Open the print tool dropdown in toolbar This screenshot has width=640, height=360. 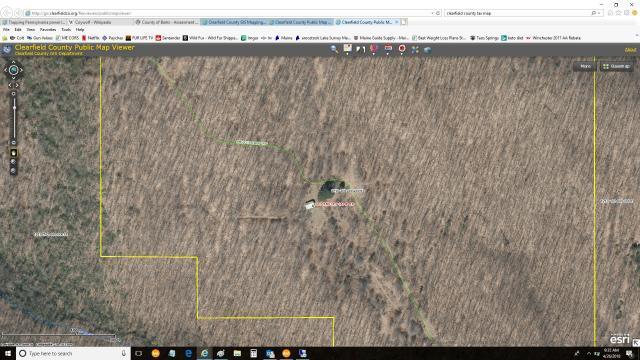click(388, 49)
